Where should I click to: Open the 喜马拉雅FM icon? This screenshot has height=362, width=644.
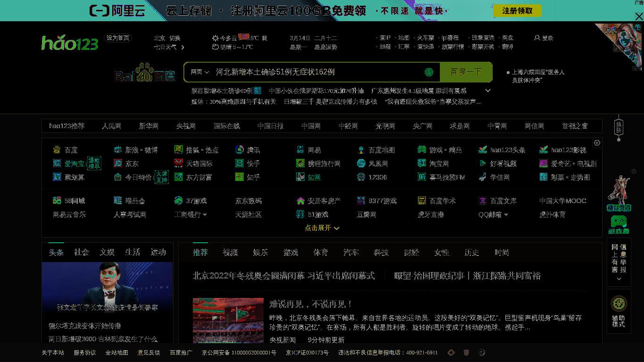coord(421,177)
